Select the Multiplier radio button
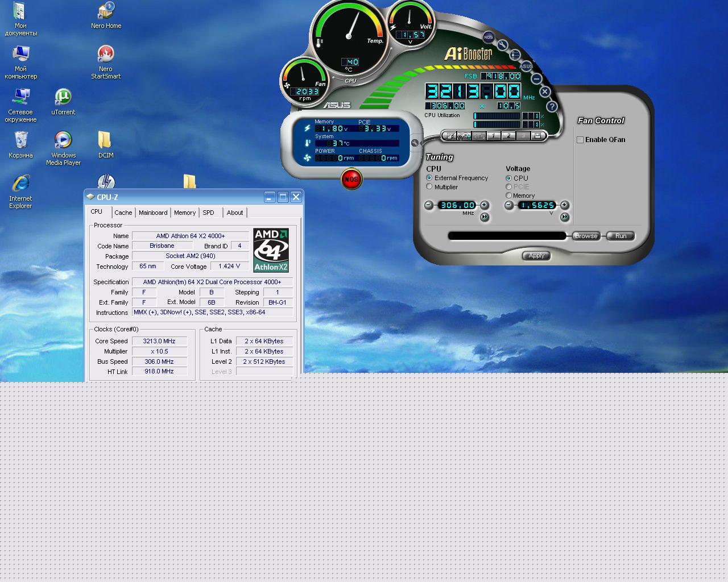The image size is (728, 582). pyautogui.click(x=429, y=186)
